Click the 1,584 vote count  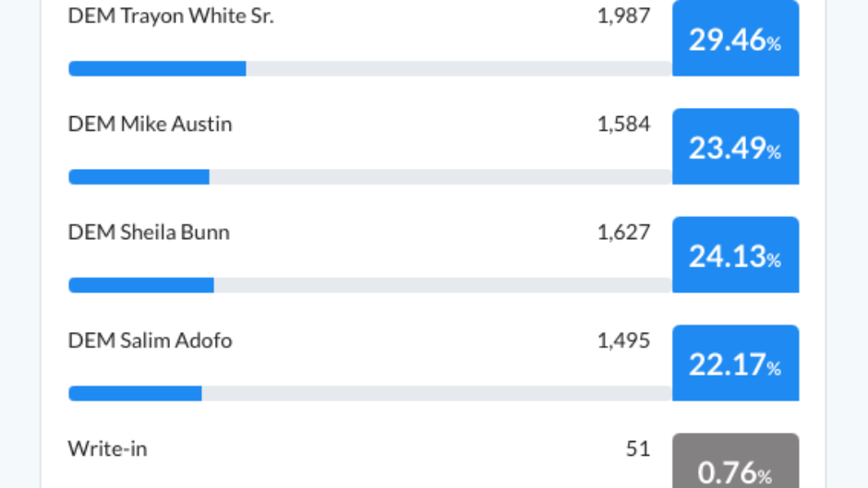tap(623, 124)
